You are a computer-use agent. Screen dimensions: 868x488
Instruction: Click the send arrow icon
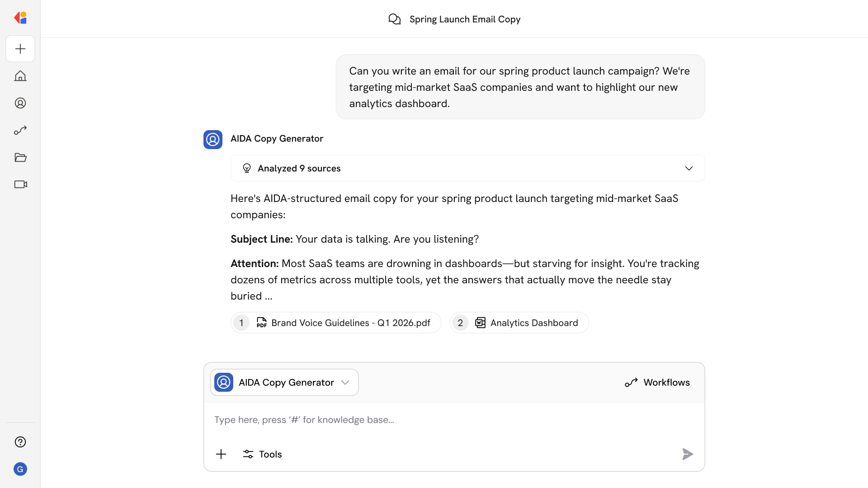click(x=687, y=454)
